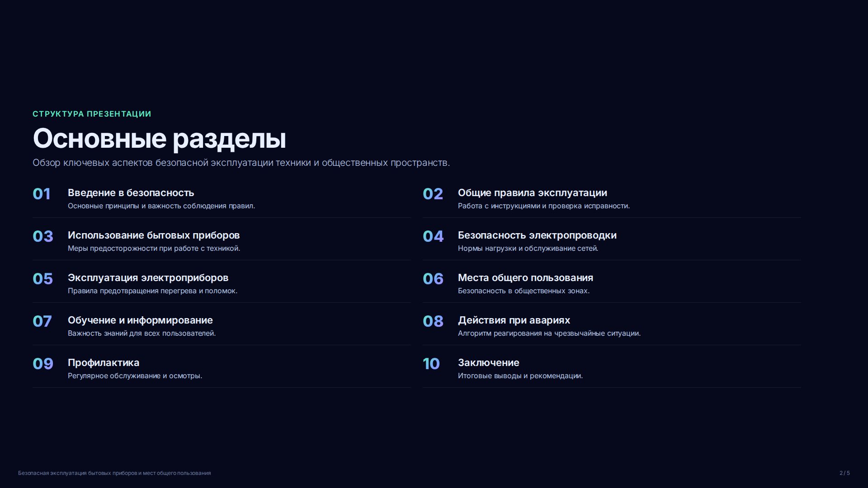Click 'Алгоритм реагирования на чрезвычайные ситуации.'
This screenshot has height=488, width=868.
(549, 333)
